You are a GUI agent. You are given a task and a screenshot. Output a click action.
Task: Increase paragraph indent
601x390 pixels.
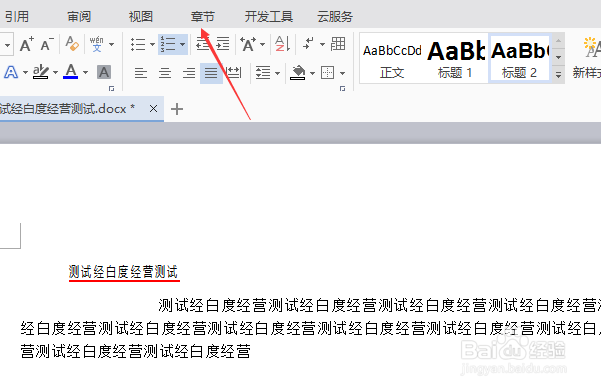click(x=223, y=44)
